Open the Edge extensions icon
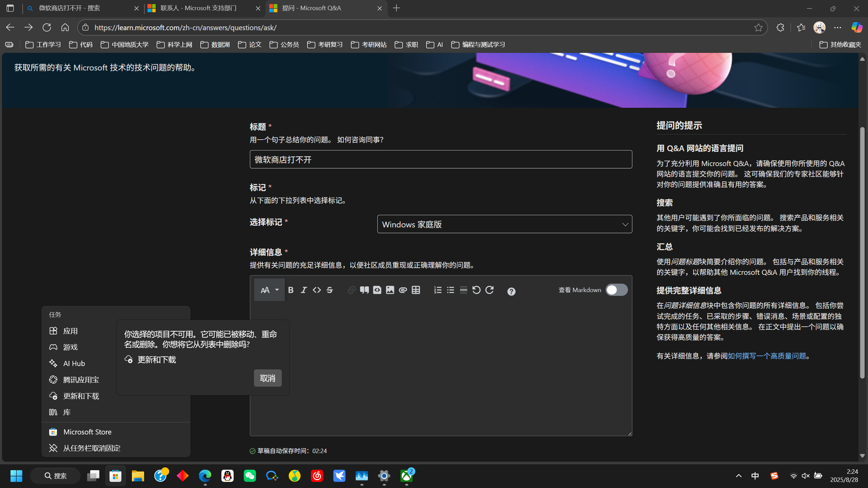 point(780,27)
